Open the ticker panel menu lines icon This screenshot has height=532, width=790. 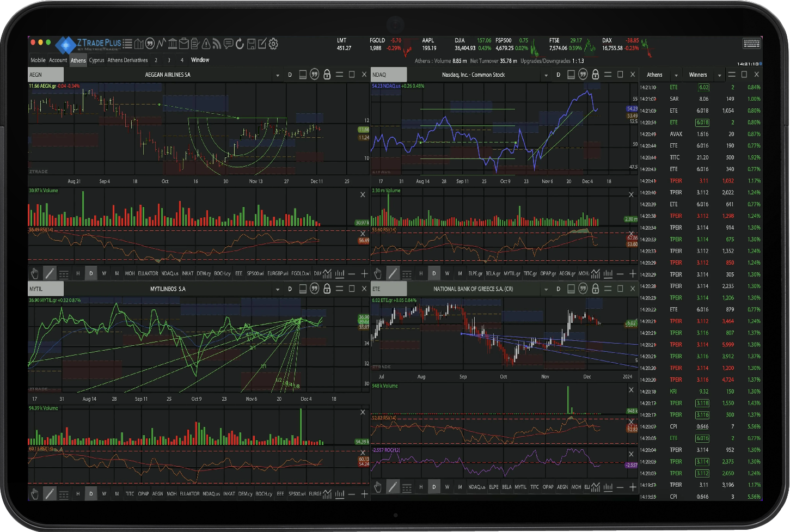tap(732, 75)
